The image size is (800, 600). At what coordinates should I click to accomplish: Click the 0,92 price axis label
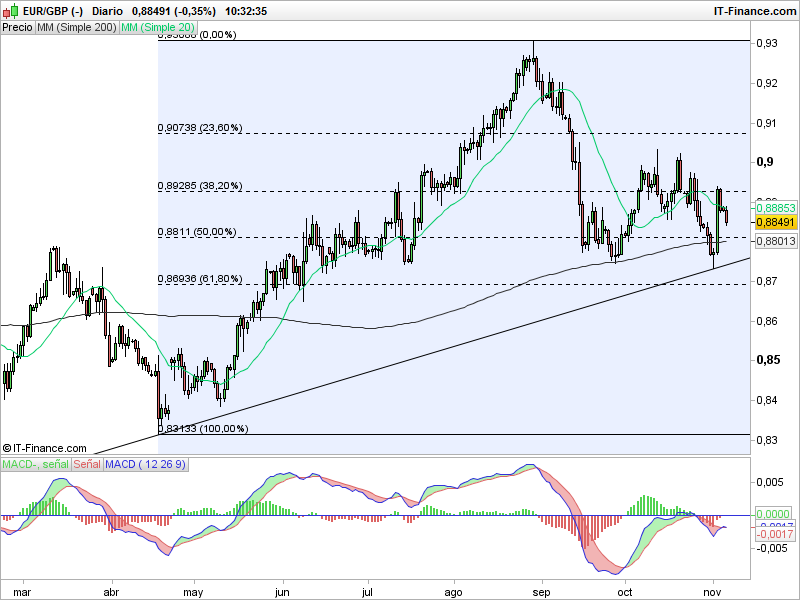[767, 83]
